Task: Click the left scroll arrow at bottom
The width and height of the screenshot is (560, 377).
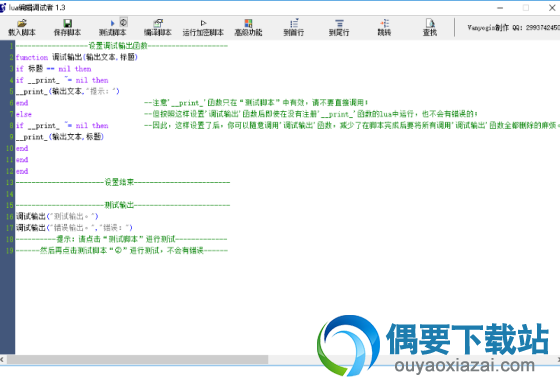Action: tap(2, 360)
